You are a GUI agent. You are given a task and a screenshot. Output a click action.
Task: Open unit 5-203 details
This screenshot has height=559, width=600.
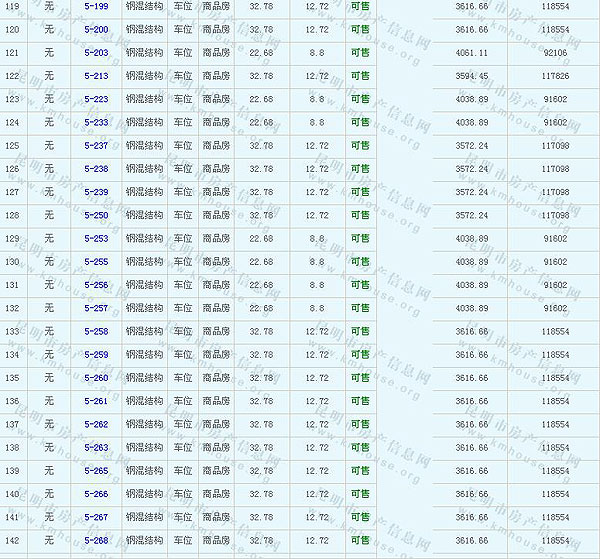(x=96, y=52)
